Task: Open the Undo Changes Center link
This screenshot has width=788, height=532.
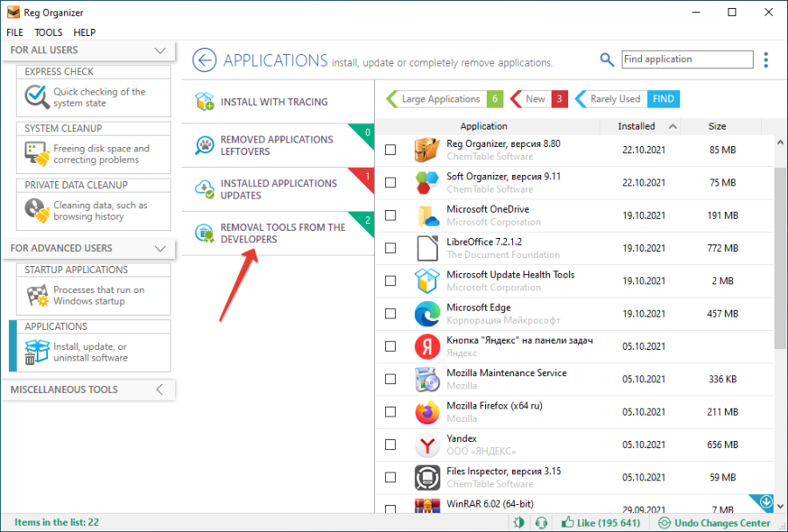Action: point(714,522)
